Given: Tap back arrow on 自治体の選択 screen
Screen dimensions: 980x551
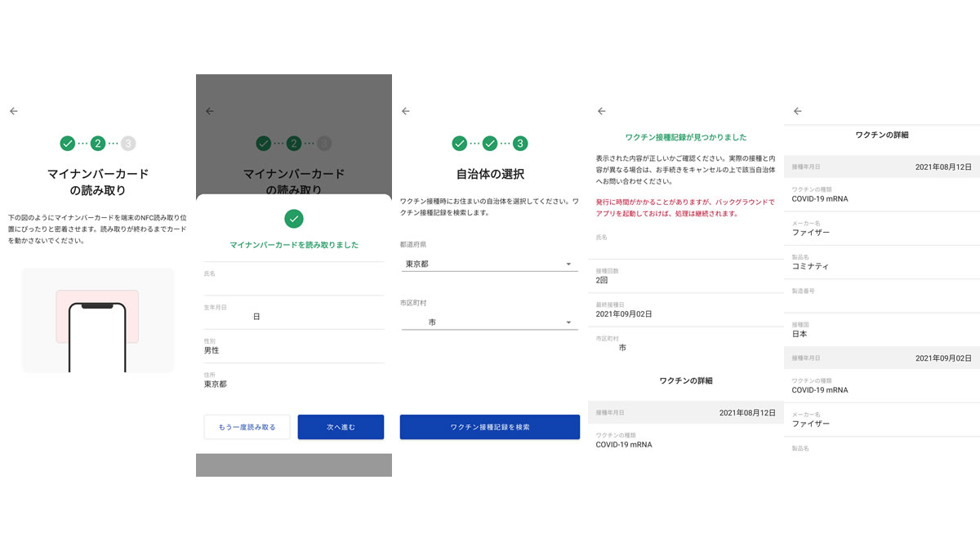Looking at the screenshot, I should click(406, 111).
